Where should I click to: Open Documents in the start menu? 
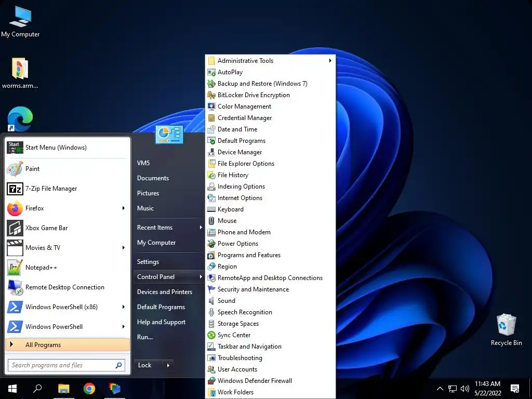(x=153, y=178)
